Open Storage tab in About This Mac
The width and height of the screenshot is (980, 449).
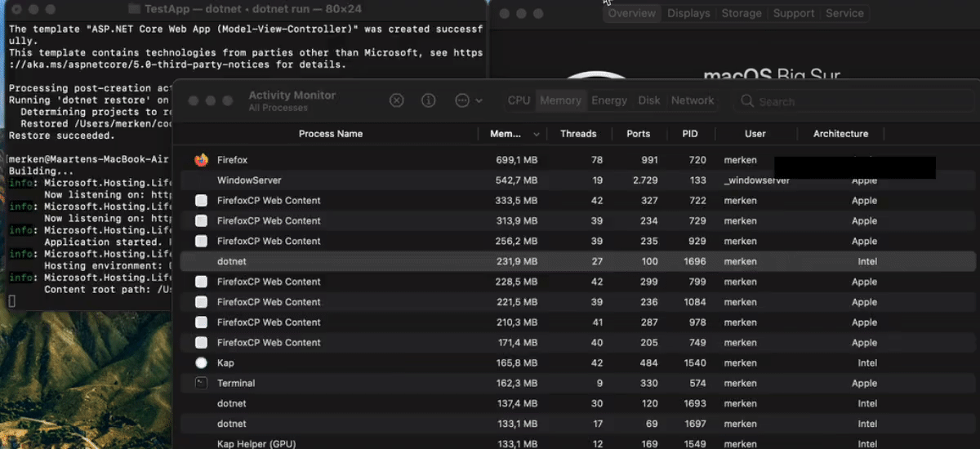click(x=742, y=13)
